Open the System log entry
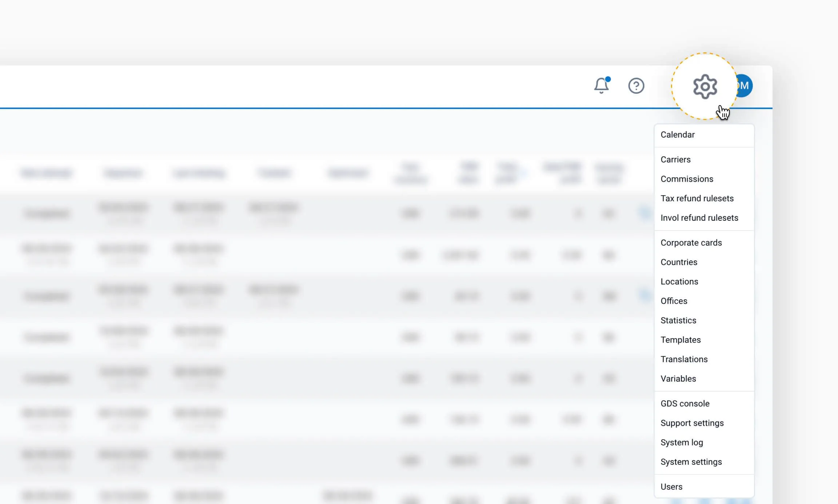 point(682,443)
